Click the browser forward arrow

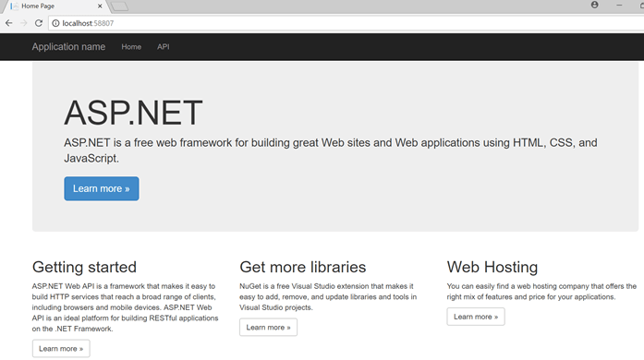24,23
